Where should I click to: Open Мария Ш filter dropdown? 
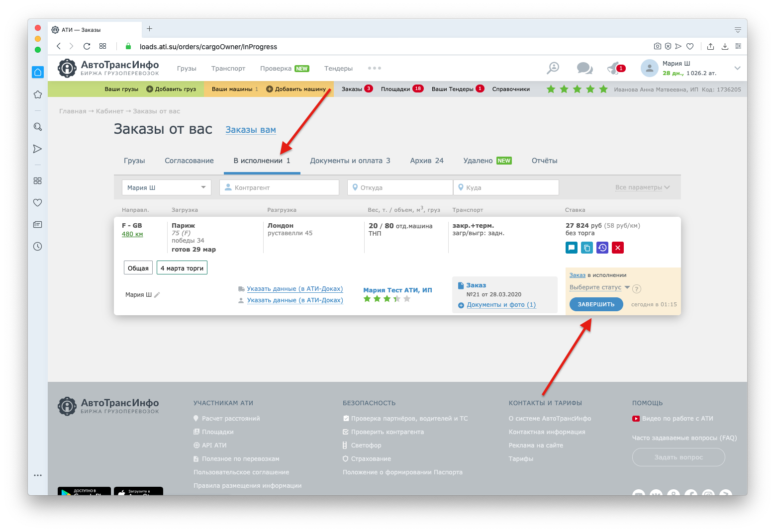167,187
